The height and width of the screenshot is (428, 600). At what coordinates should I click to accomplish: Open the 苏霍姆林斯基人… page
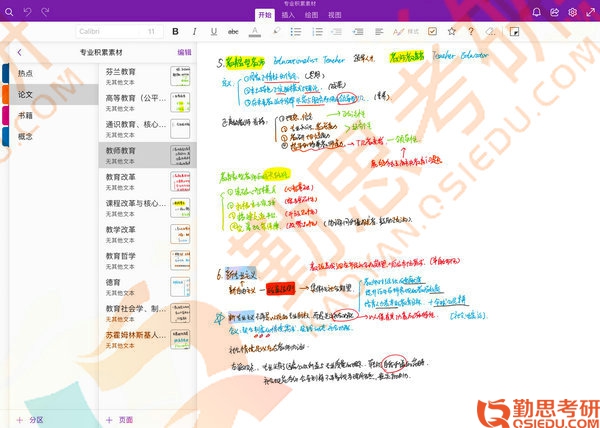pos(148,339)
